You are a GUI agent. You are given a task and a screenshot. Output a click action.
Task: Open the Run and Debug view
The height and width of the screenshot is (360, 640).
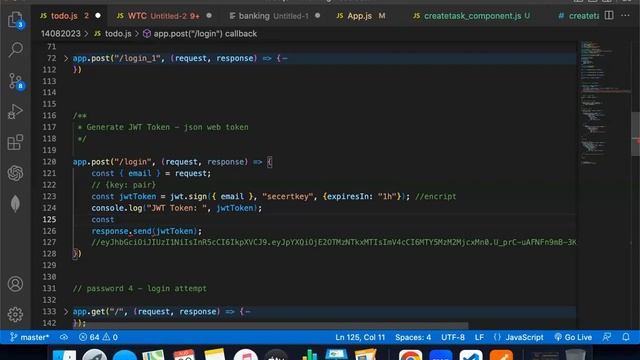click(x=15, y=111)
